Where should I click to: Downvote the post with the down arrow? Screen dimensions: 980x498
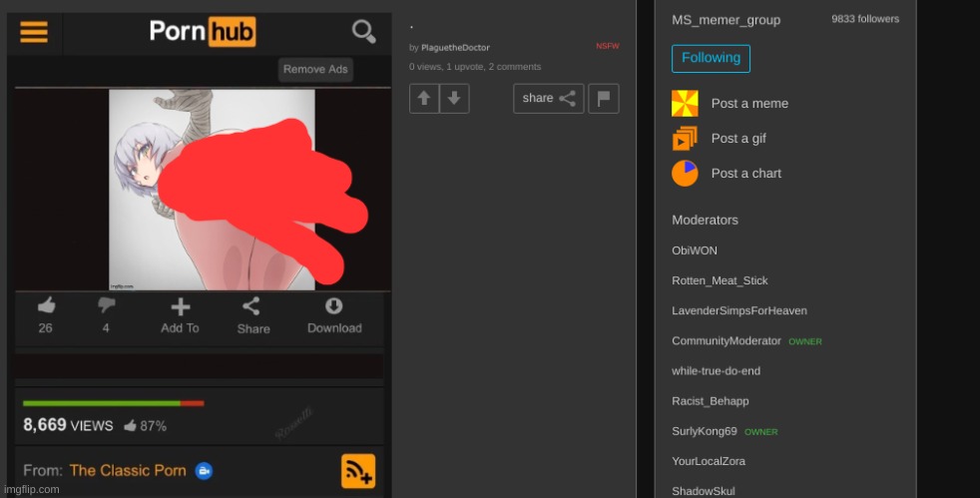point(454,98)
